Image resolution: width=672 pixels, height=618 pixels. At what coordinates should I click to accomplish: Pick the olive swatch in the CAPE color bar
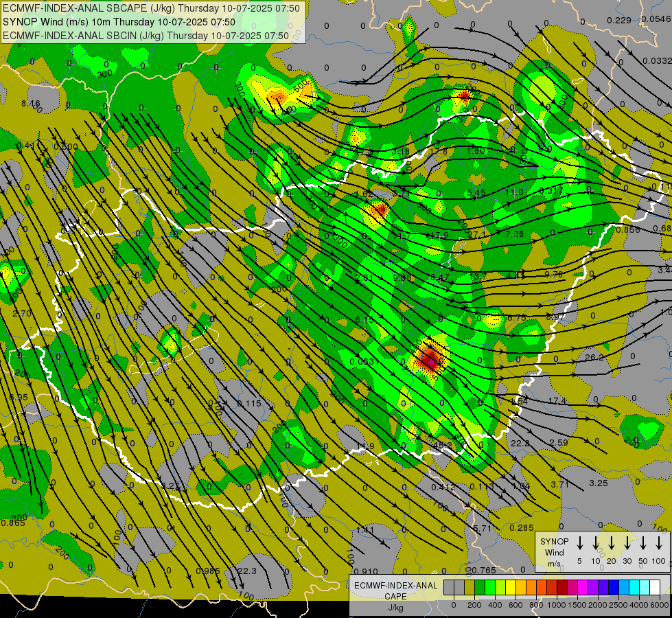(x=470, y=588)
